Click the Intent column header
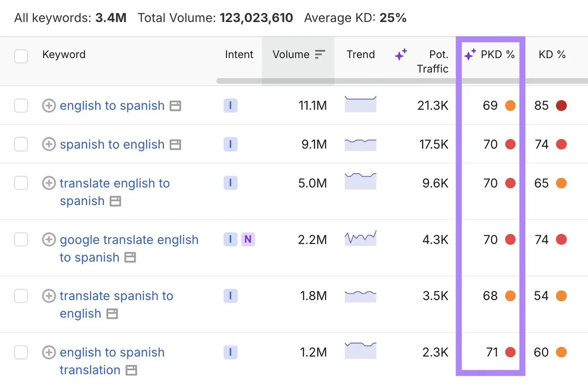The image size is (588, 387). (239, 54)
